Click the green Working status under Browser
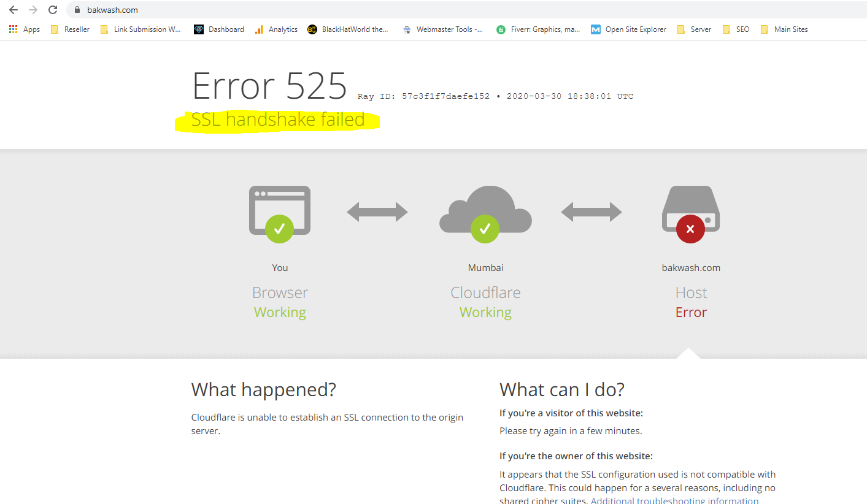Viewport: 867px width, 504px height. click(280, 312)
